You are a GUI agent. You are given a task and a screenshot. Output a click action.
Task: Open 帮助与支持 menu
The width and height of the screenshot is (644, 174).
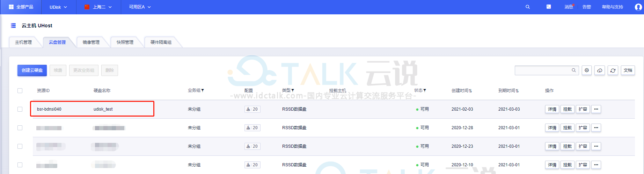pyautogui.click(x=613, y=7)
